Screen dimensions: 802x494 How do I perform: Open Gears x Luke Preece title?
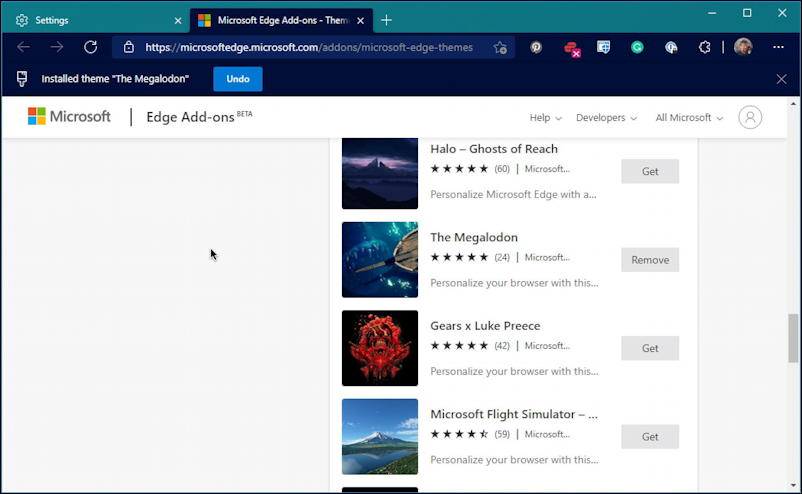[x=485, y=326]
